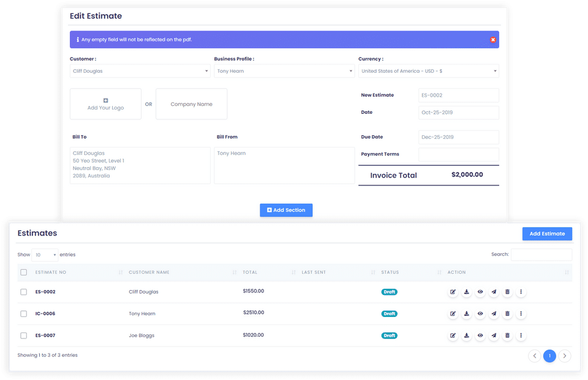Go to previous page of estimates
Screen dimensions: 588x380
coord(534,356)
